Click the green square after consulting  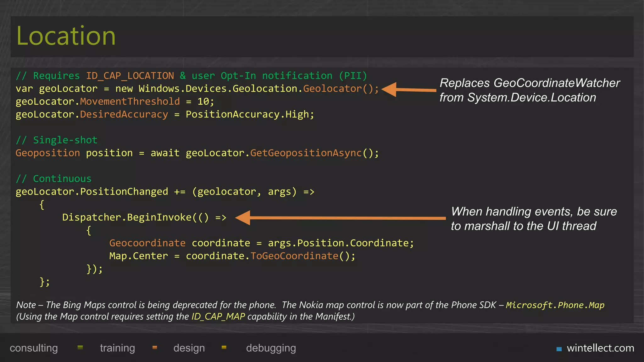pyautogui.click(x=80, y=348)
